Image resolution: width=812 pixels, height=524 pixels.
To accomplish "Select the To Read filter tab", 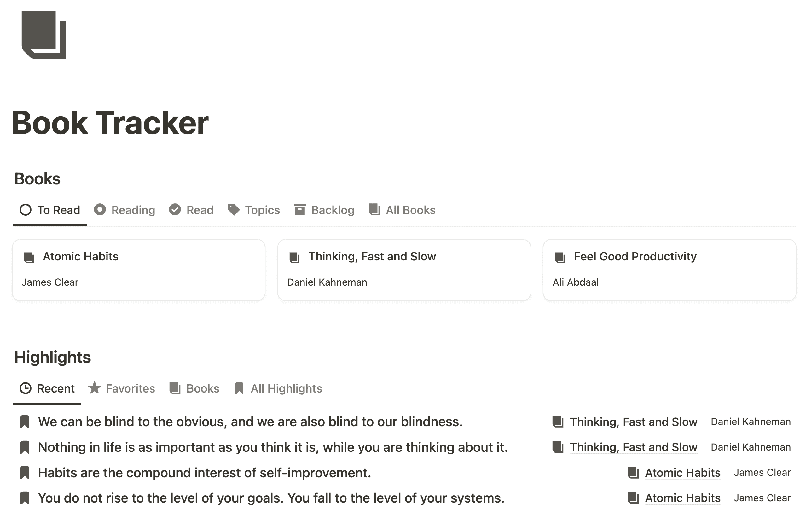I will (49, 210).
